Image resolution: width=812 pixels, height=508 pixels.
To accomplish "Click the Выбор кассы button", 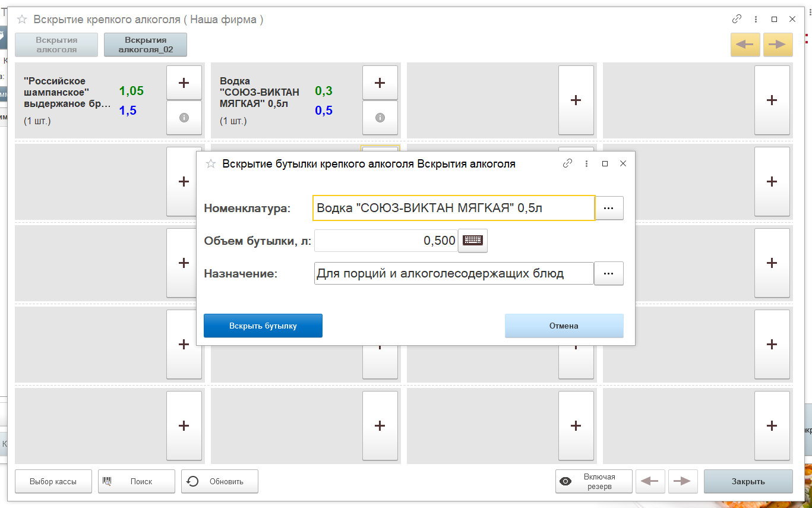I will 53,481.
